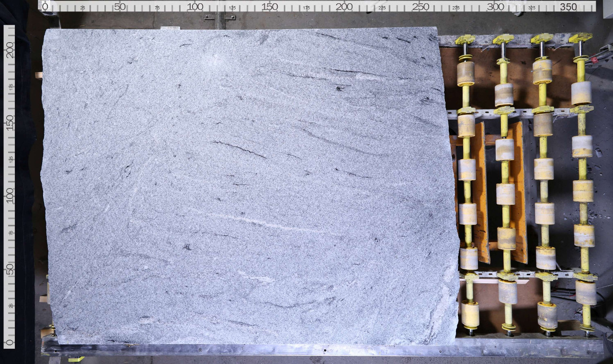613x364 pixels.
Task: Click the 100 label on the horizontal ruler
Action: tap(195, 7)
